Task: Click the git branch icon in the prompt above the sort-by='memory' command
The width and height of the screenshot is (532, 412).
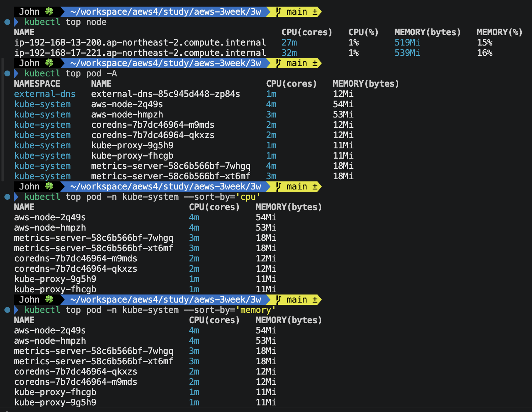Action: (279, 300)
